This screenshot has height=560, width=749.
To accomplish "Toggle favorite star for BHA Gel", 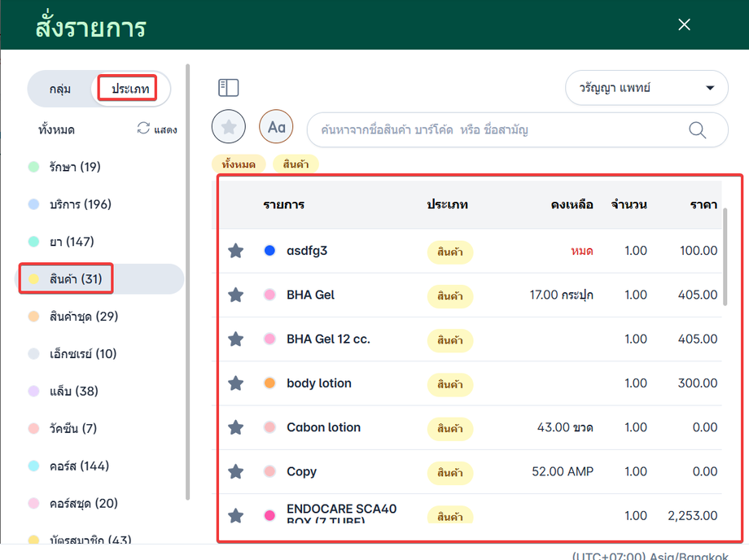I will click(x=236, y=295).
